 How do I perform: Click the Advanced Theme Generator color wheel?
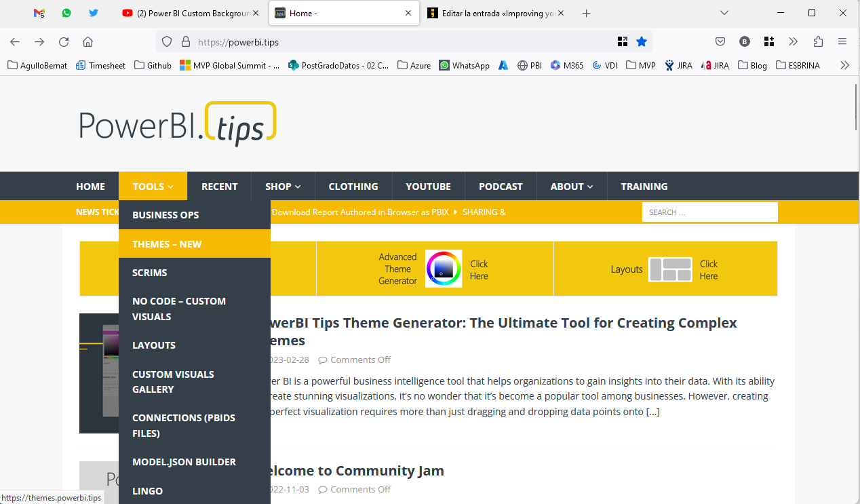444,269
